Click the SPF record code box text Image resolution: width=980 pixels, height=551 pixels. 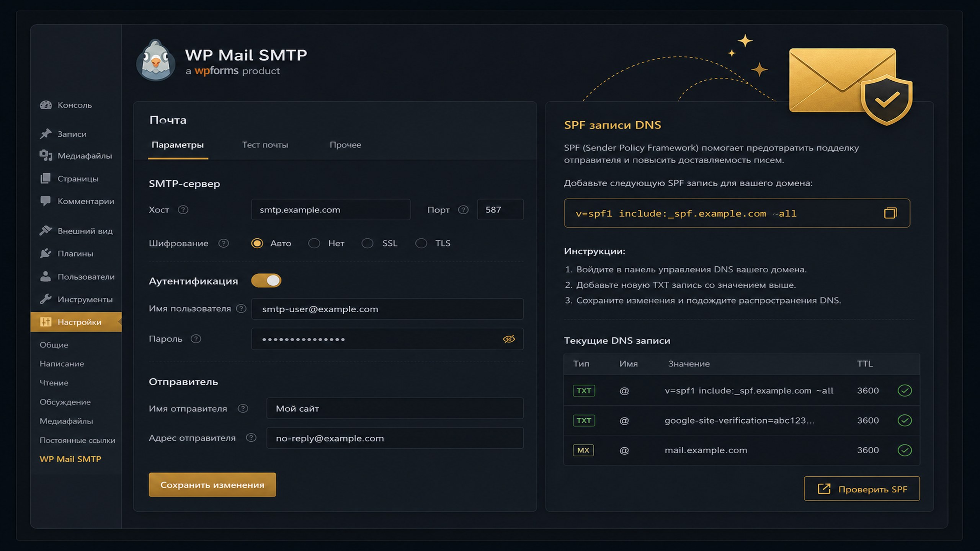(x=686, y=214)
